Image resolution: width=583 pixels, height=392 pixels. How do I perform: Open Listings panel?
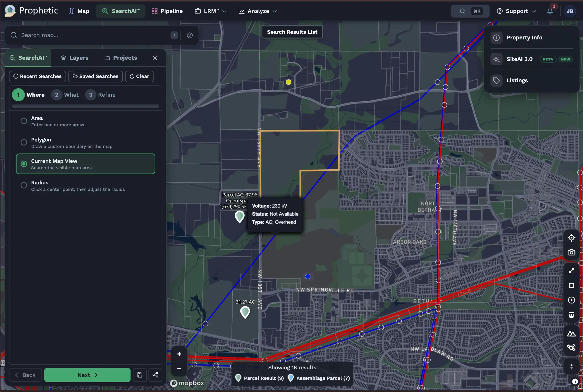click(x=532, y=80)
